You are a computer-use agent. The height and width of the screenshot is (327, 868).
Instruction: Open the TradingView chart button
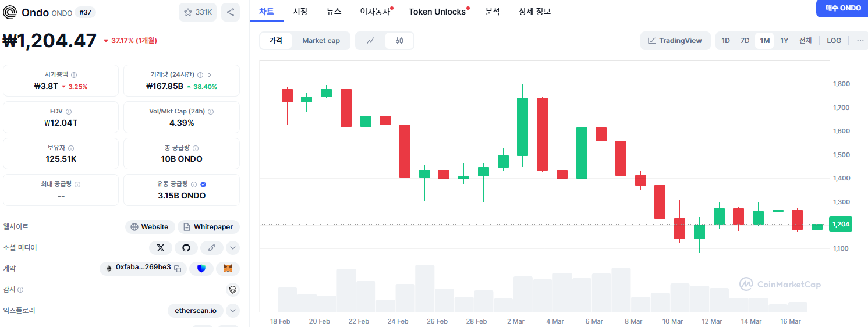(675, 41)
